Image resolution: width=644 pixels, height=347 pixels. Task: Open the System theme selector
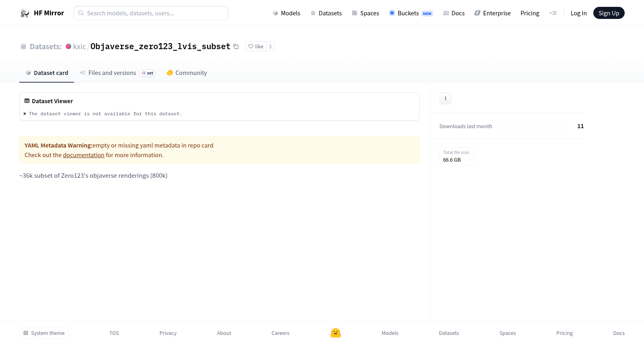[44, 333]
